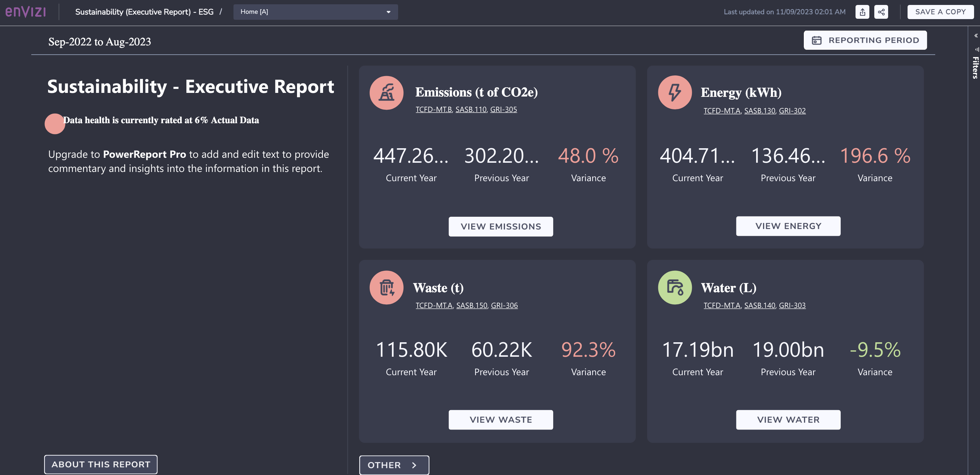The height and width of the screenshot is (475, 980).
Task: Click ABOUT THIS REPORT button
Action: 101,464
